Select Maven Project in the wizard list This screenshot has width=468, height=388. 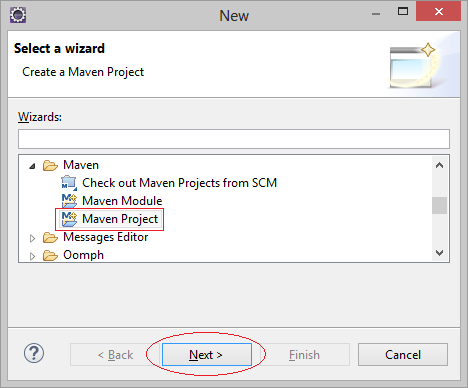coord(120,219)
